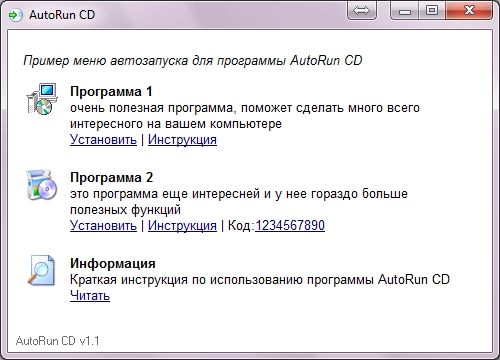Click the Программа 2 heading

click(x=111, y=177)
